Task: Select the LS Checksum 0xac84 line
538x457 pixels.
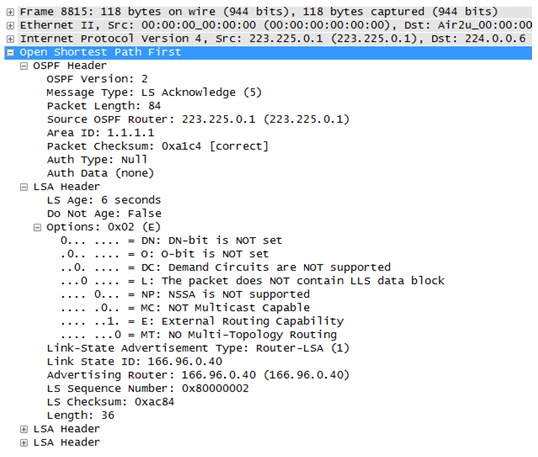Action: (x=110, y=402)
